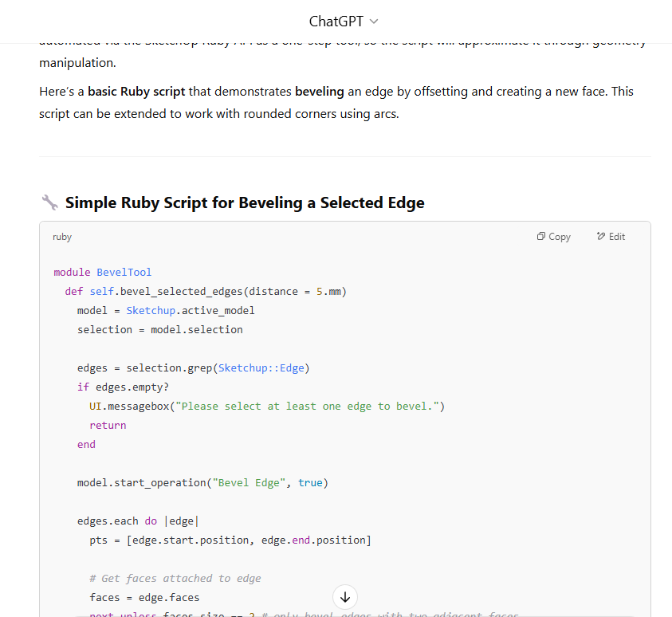Image resolution: width=672 pixels, height=617 pixels.
Task: Click the Edit pencil icon in code header
Action: click(601, 237)
